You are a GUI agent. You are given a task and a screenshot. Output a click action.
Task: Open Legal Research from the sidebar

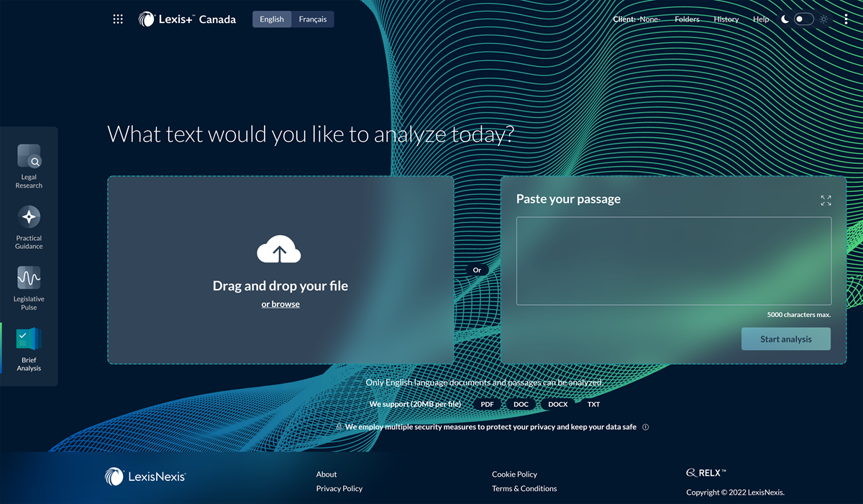pos(29,166)
